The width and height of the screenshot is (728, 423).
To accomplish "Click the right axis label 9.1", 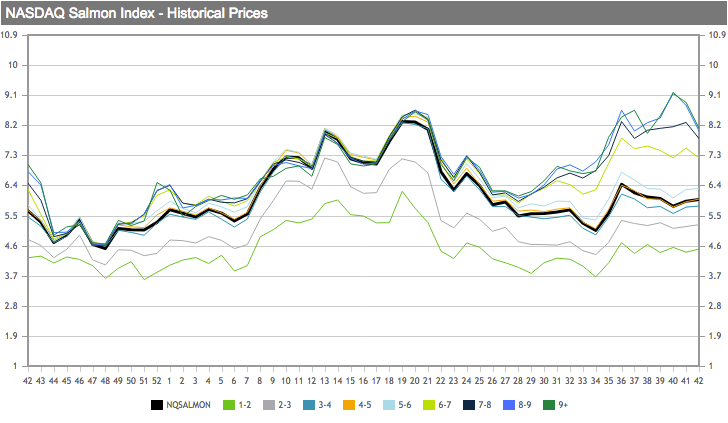I will pos(715,95).
